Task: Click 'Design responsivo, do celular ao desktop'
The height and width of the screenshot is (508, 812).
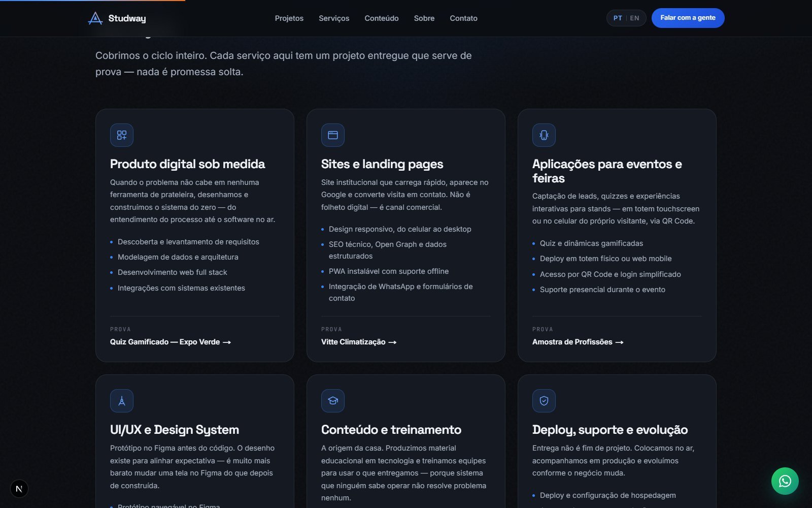Action: pyautogui.click(x=400, y=229)
